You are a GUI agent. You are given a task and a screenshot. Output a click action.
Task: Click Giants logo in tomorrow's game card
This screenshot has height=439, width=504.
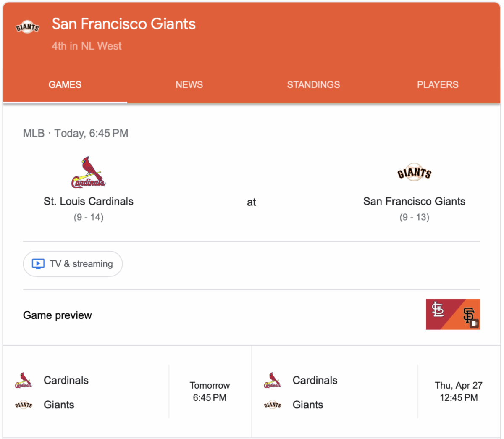(24, 405)
